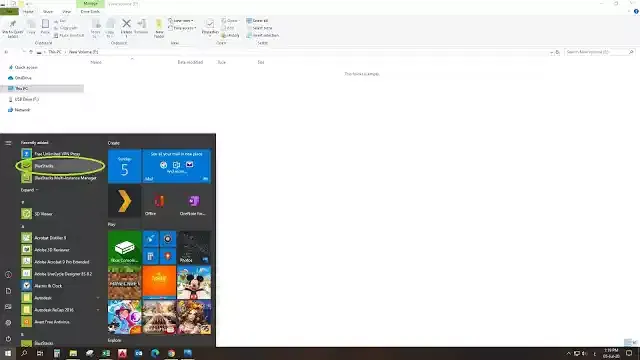Launch BlueStacks Multi-Instance Manager
640x360 pixels.
pos(61,178)
